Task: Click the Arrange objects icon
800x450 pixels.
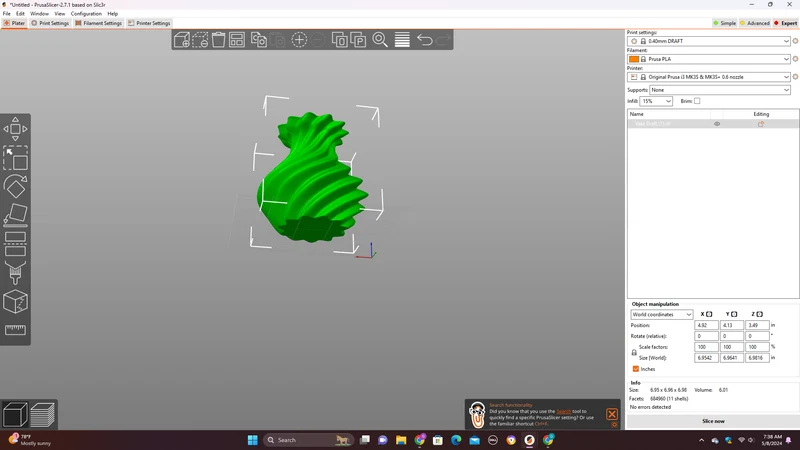Action: [237, 40]
